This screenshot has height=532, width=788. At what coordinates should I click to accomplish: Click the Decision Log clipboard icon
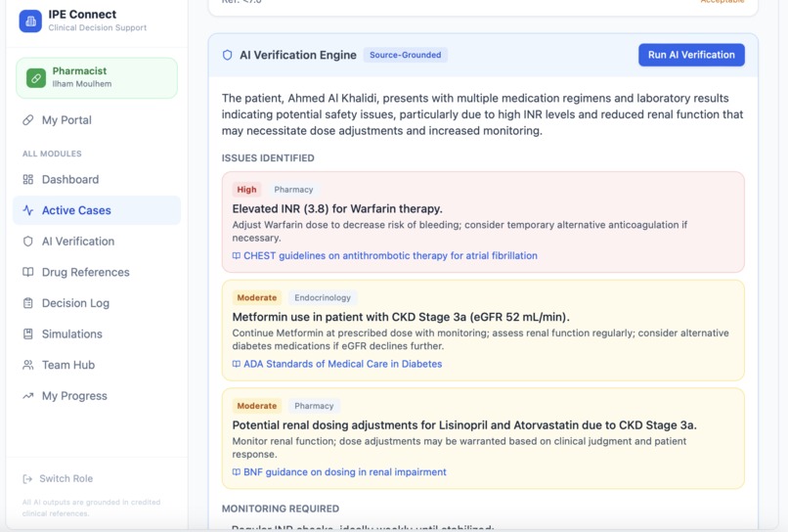tap(28, 303)
